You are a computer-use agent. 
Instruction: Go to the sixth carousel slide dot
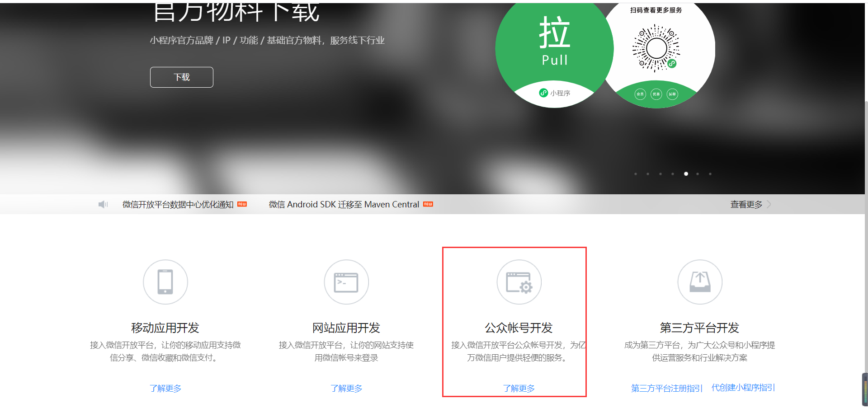pyautogui.click(x=698, y=174)
